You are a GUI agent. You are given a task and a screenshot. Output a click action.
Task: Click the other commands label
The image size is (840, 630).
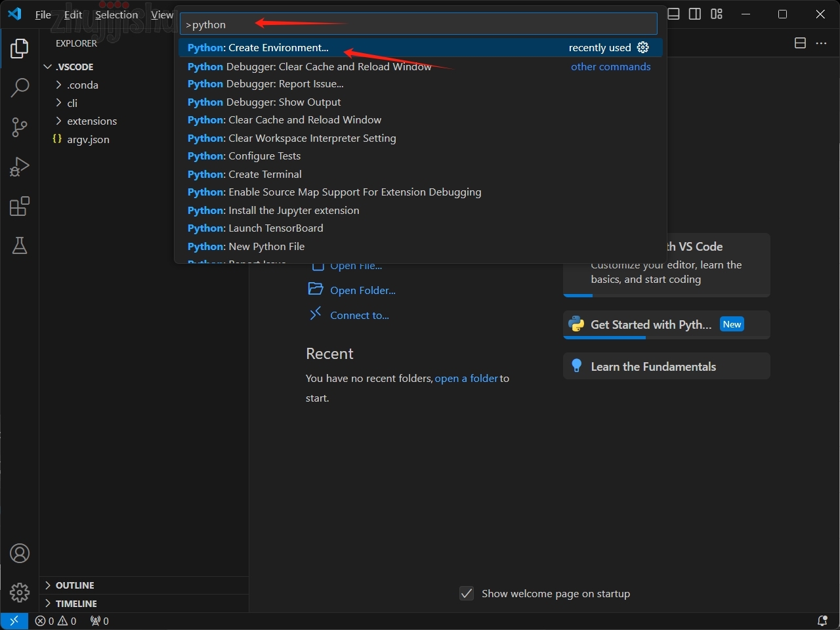click(611, 66)
